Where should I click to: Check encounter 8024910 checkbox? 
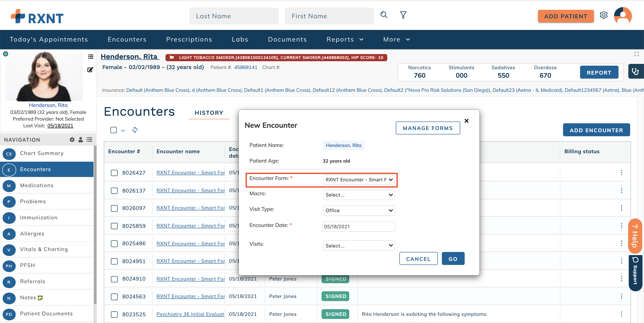click(x=114, y=279)
